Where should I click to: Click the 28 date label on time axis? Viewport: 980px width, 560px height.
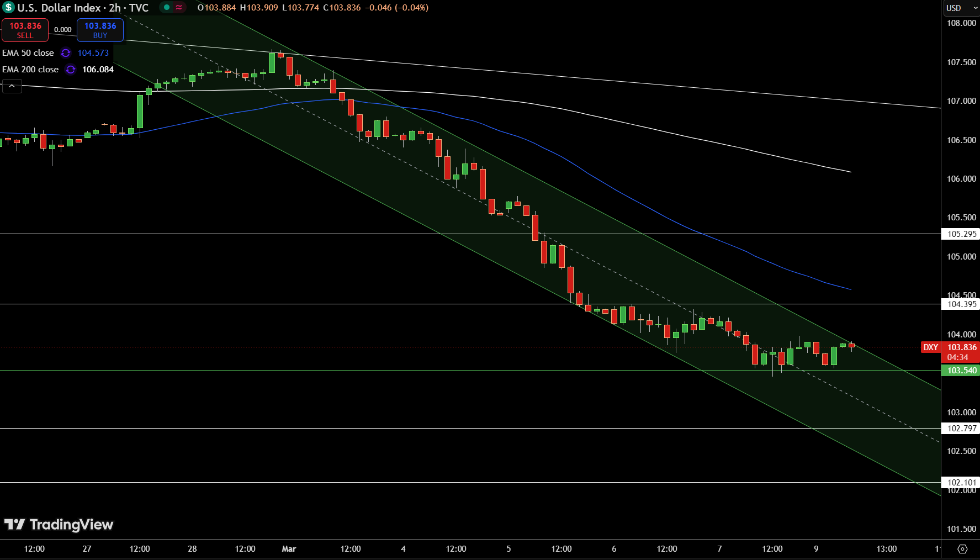(192, 549)
